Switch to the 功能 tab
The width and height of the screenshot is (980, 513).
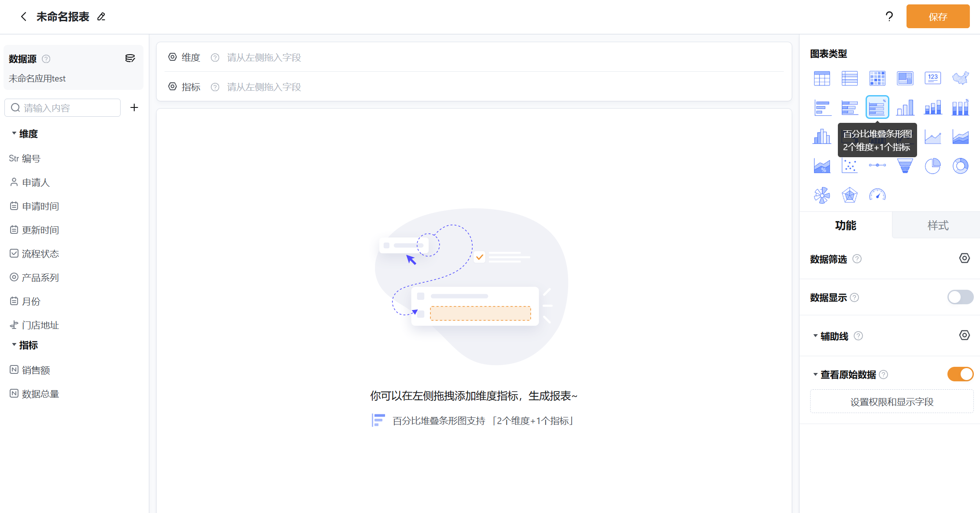845,225
